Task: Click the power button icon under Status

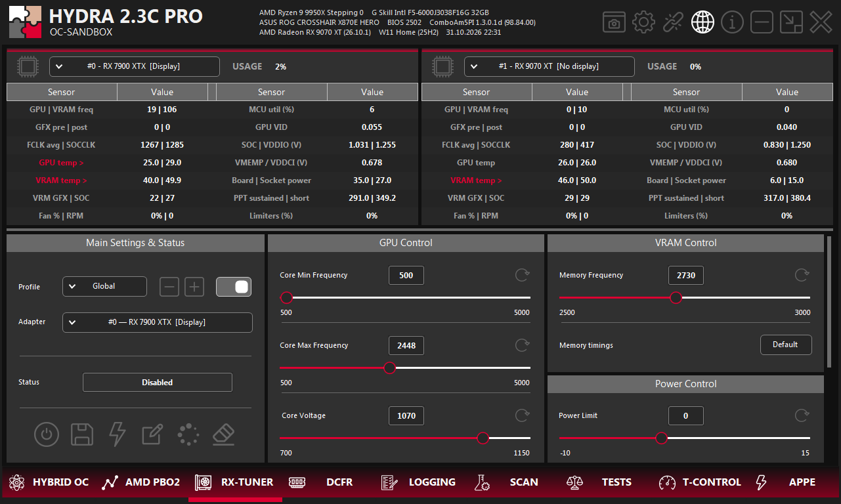Action: tap(47, 434)
